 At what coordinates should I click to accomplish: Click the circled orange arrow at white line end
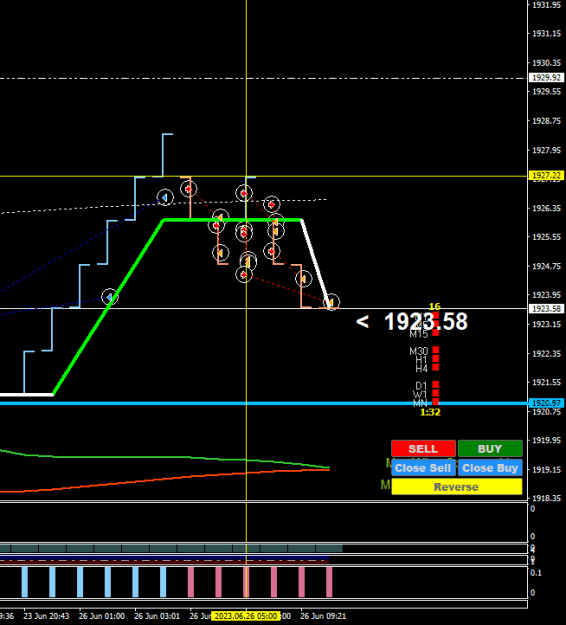tap(331, 303)
